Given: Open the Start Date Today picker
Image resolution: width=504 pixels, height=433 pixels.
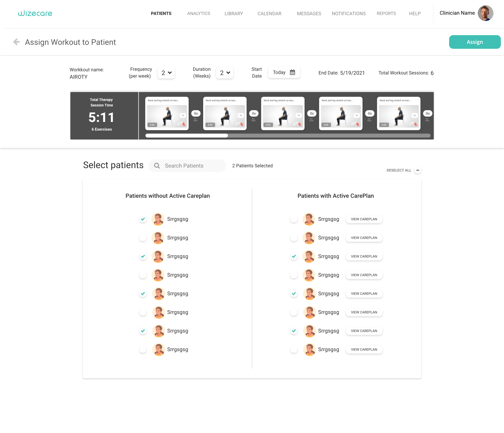Looking at the screenshot, I should [284, 72].
